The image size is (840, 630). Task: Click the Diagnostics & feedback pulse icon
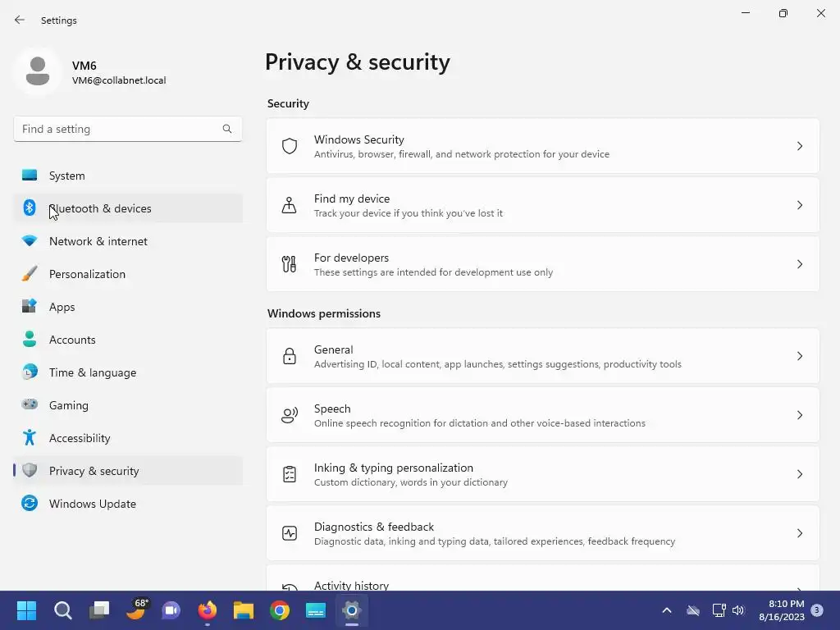(290, 533)
